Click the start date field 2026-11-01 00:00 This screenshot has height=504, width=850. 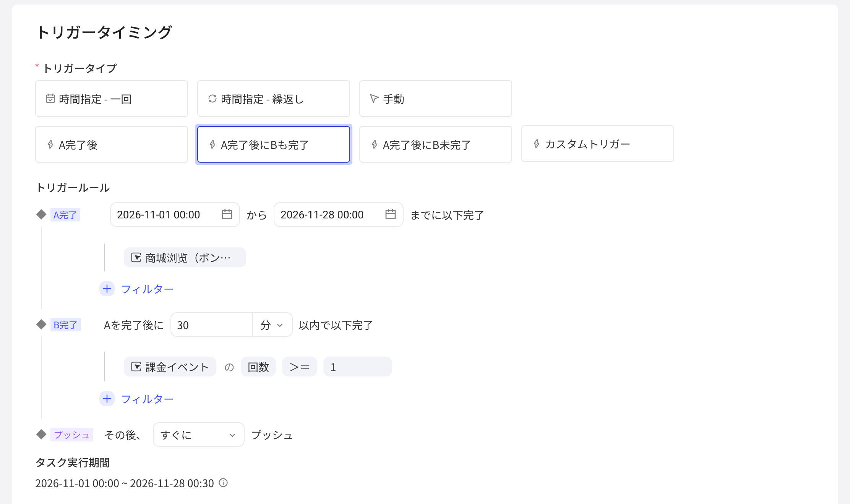point(175,215)
